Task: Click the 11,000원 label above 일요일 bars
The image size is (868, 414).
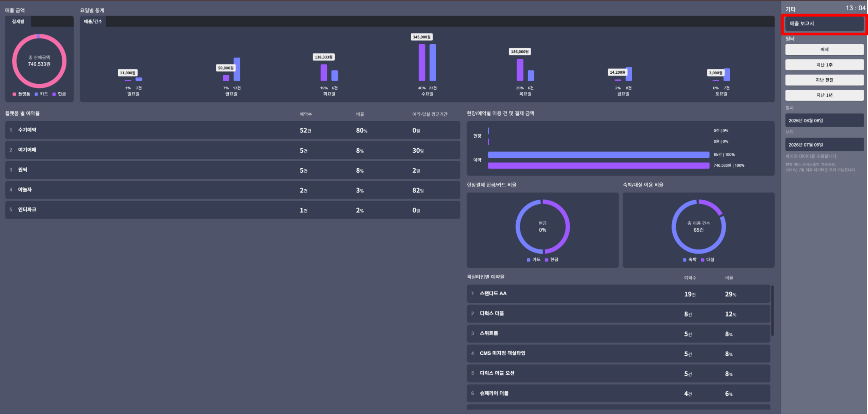Action: (127, 73)
